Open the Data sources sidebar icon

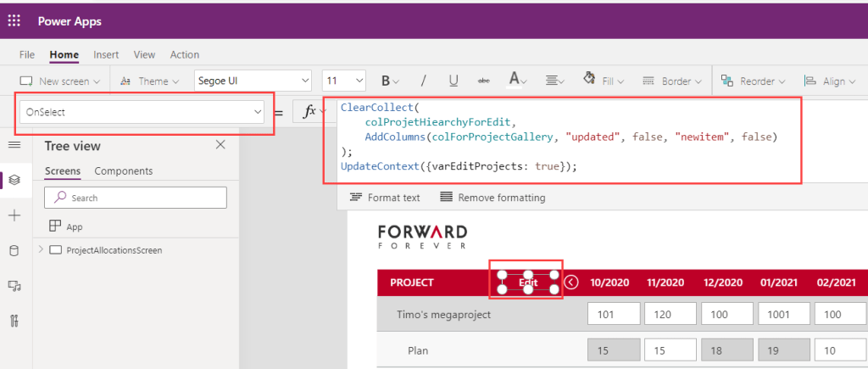click(x=14, y=250)
